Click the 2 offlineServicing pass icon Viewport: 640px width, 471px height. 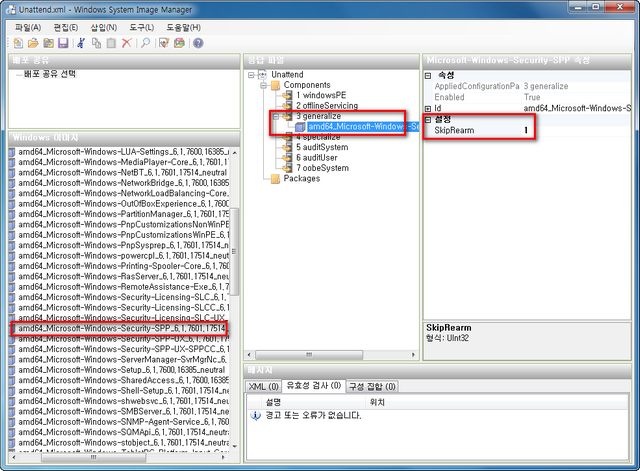pos(288,106)
